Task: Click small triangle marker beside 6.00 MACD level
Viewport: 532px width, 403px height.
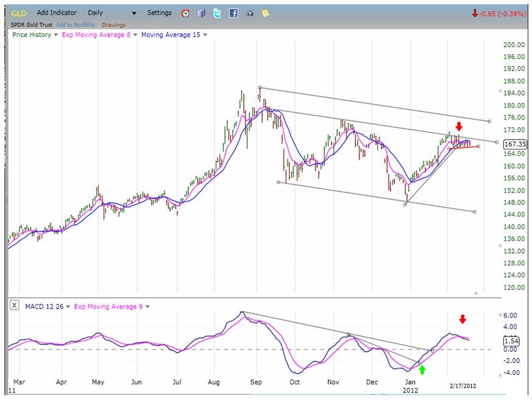Action: coord(500,315)
